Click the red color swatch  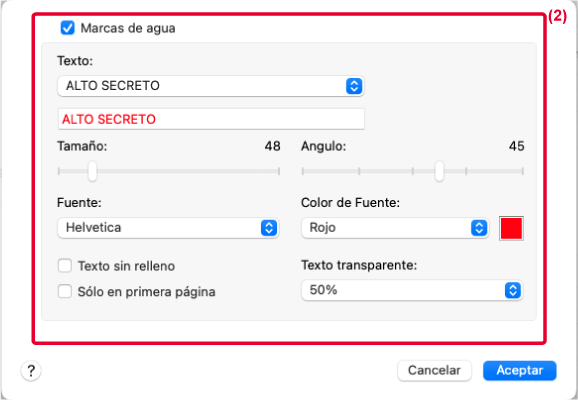[511, 228]
